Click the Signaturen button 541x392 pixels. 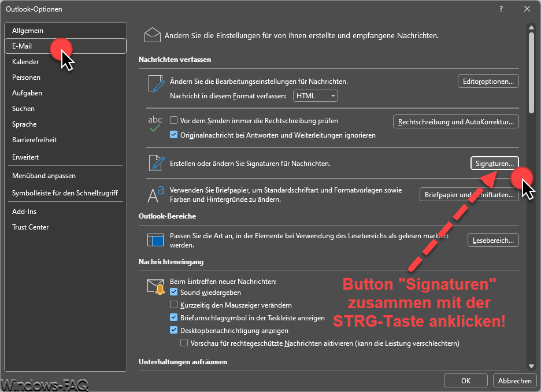click(494, 163)
